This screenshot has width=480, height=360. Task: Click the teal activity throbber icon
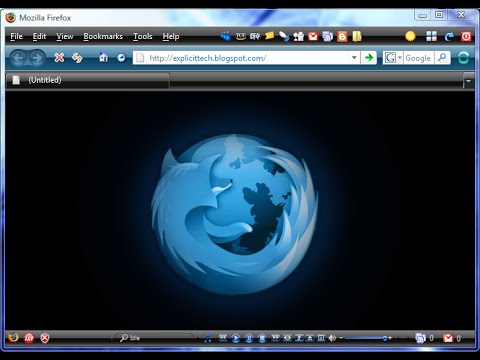463,58
